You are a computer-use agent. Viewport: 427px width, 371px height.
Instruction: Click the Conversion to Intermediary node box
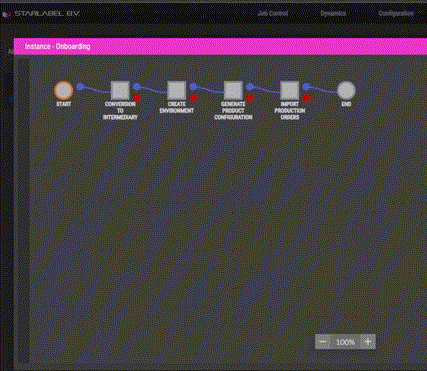pyautogui.click(x=120, y=90)
